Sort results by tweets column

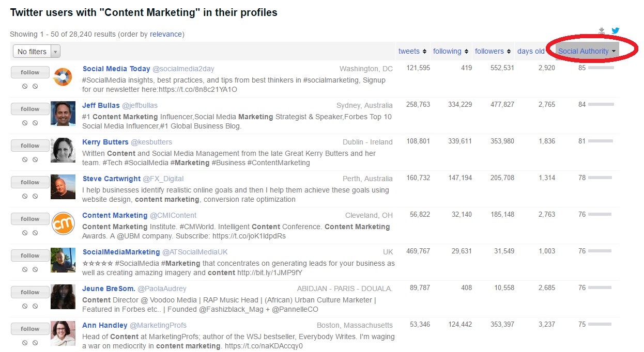[x=412, y=51]
